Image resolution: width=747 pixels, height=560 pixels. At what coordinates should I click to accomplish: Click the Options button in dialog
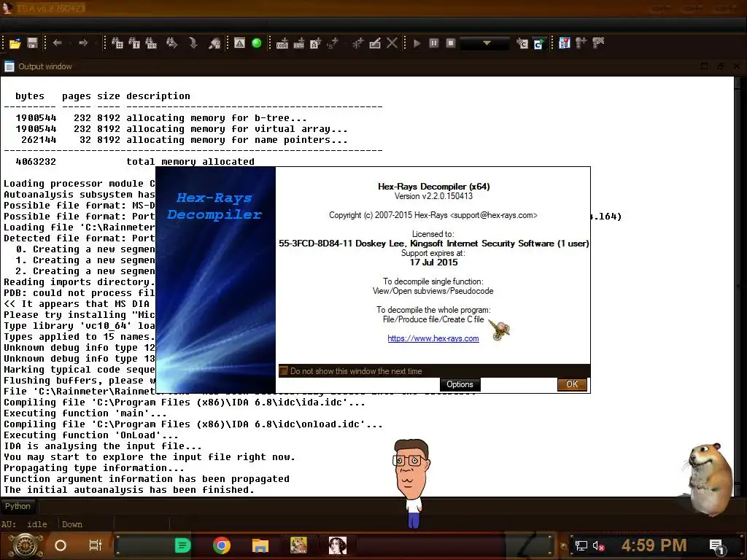click(x=460, y=384)
